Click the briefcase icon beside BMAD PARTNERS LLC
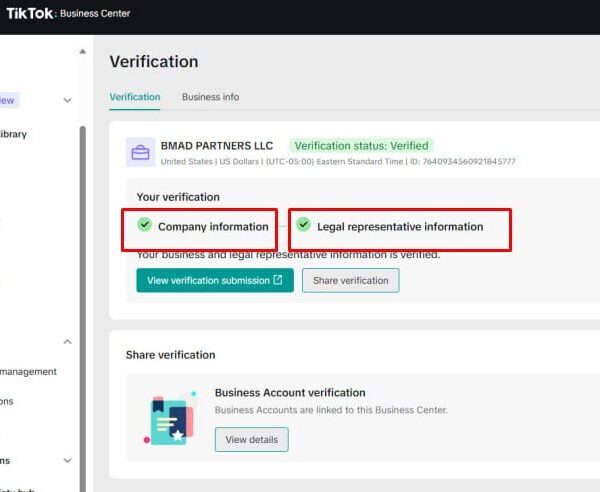Screen dimensions: 600x492 (x=140, y=152)
